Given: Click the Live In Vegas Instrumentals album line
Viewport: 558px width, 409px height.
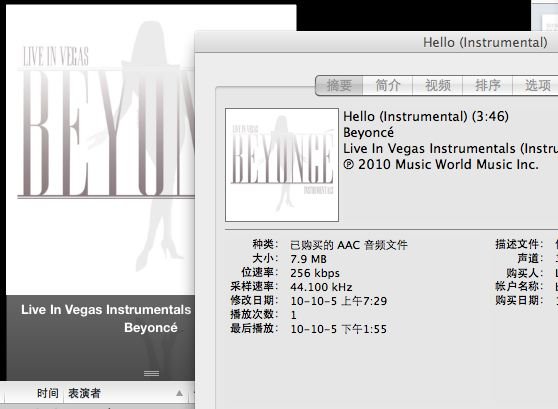Looking at the screenshot, I should coord(451,148).
